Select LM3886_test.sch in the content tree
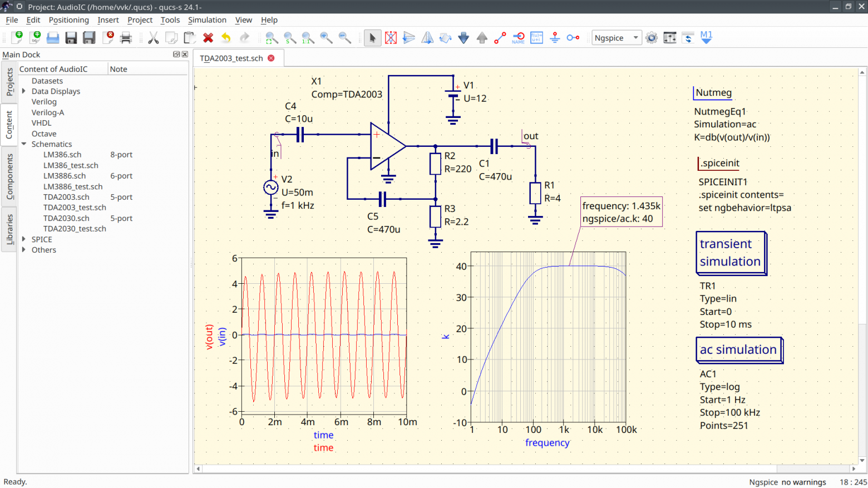Image resolution: width=868 pixels, height=488 pixels. 73,186
